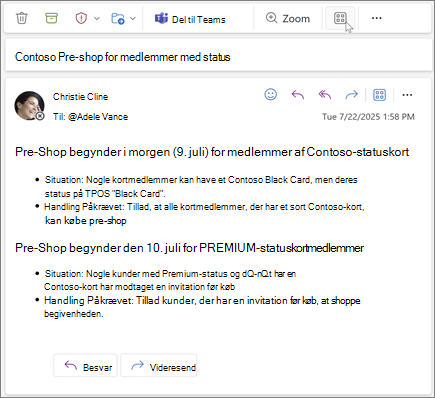This screenshot has width=435, height=398.
Task: Click the timestamp Tue 7/22/2025 1:58 PM
Action: click(368, 117)
